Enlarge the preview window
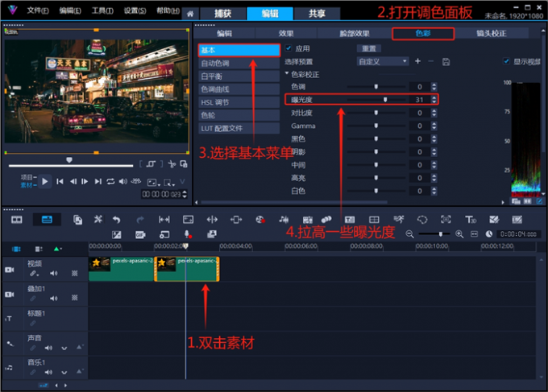 184,164
